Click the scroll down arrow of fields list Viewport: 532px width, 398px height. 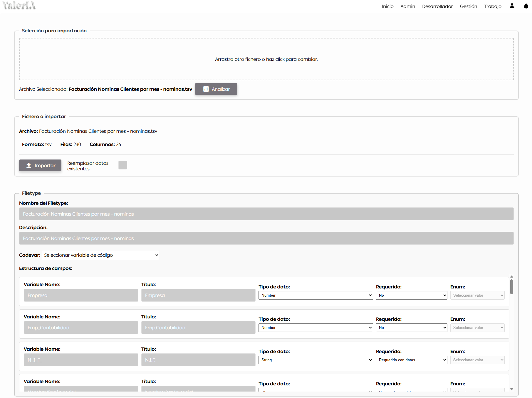(511, 389)
